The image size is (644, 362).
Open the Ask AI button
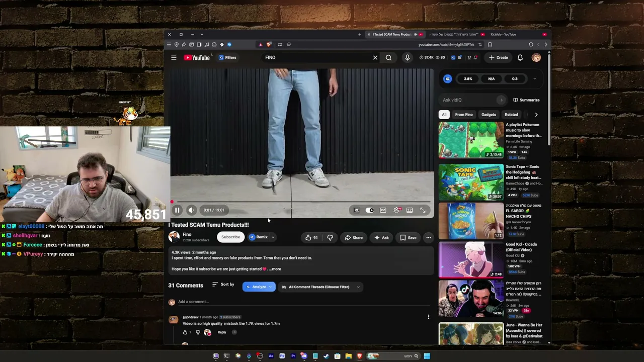coord(381,238)
